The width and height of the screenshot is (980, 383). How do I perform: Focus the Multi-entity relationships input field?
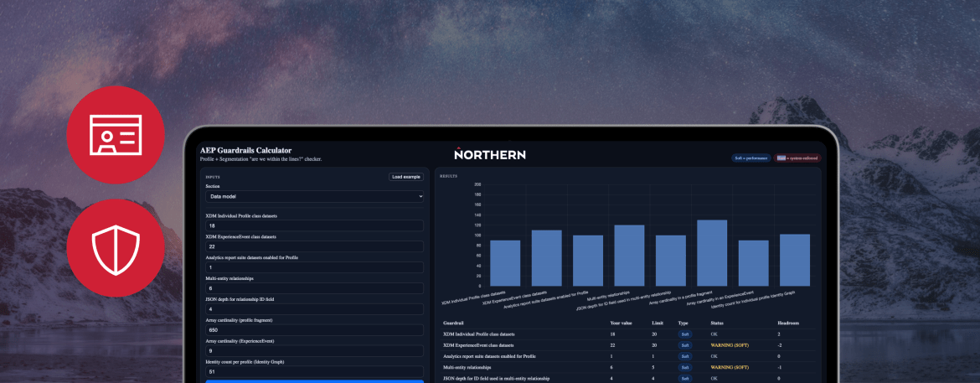pos(314,288)
